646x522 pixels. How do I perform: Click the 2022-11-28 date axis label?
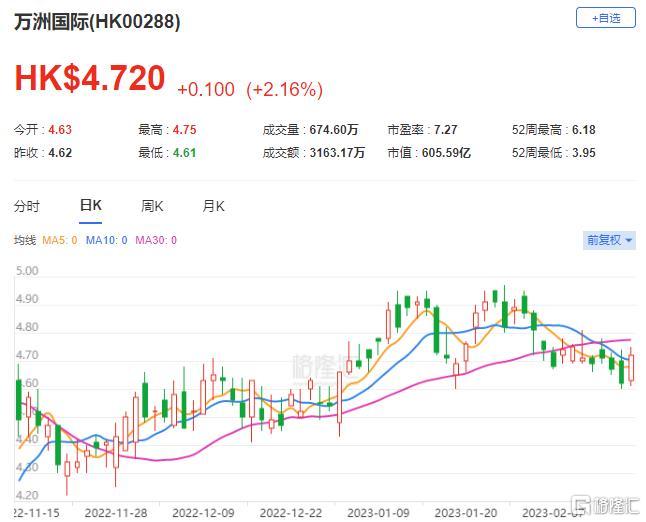[116, 513]
